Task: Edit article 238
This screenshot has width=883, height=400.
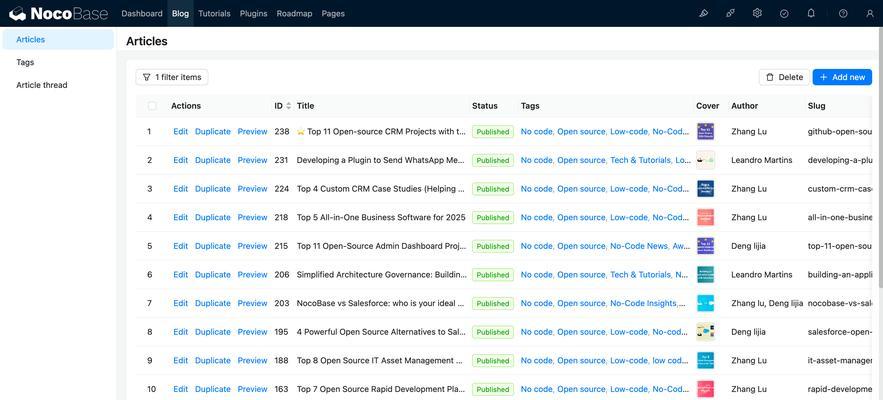Action: click(x=181, y=132)
